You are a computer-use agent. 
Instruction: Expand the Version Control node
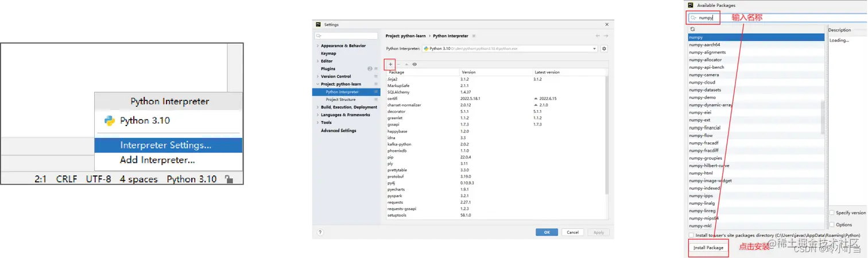click(317, 76)
